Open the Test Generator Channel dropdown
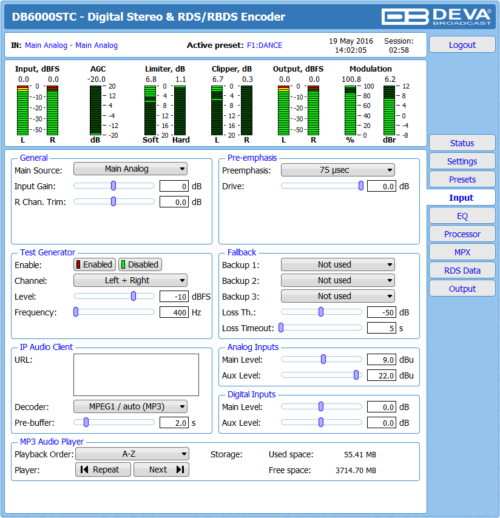Image resolution: width=500 pixels, height=518 pixels. [x=130, y=280]
